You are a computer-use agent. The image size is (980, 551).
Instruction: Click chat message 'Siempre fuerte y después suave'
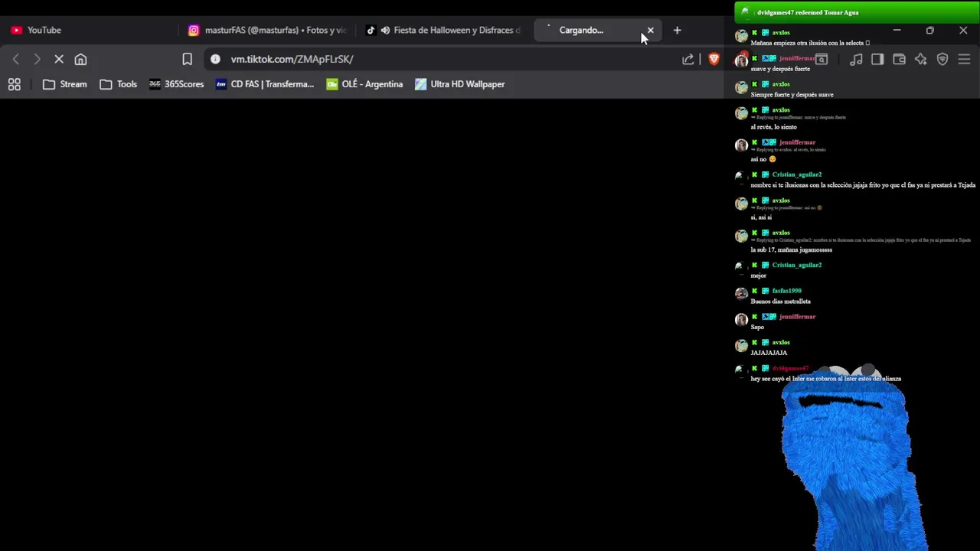click(792, 95)
